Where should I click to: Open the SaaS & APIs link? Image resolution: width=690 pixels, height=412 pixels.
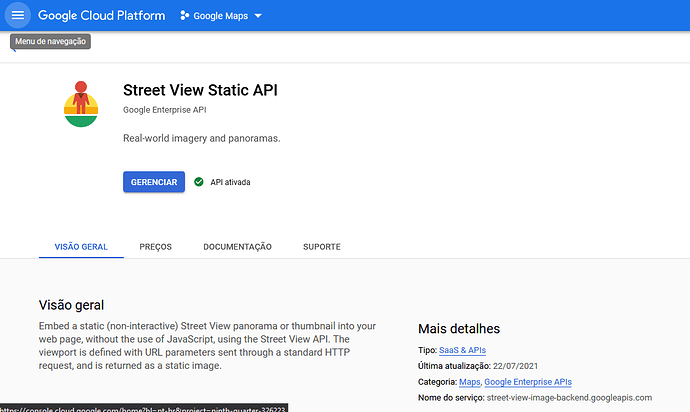pyautogui.click(x=462, y=350)
